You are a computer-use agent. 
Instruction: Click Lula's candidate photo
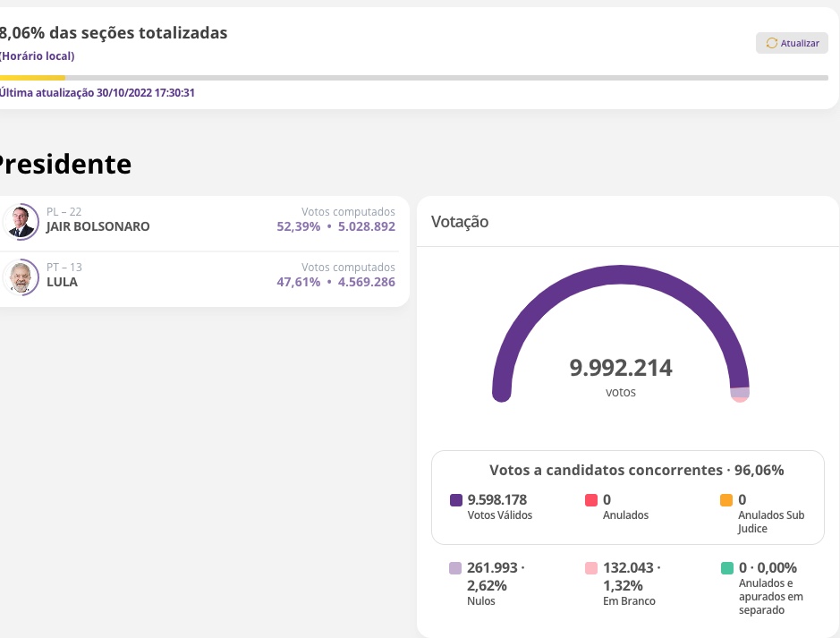coord(20,276)
